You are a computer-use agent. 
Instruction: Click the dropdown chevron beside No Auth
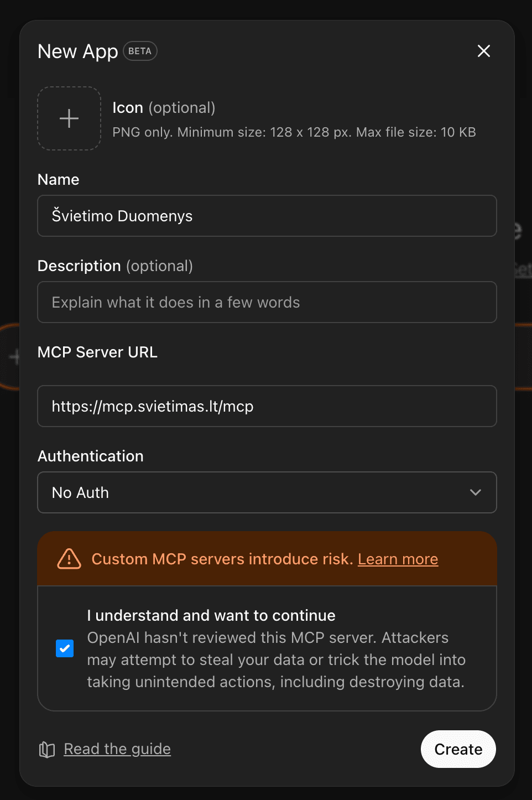pos(476,492)
